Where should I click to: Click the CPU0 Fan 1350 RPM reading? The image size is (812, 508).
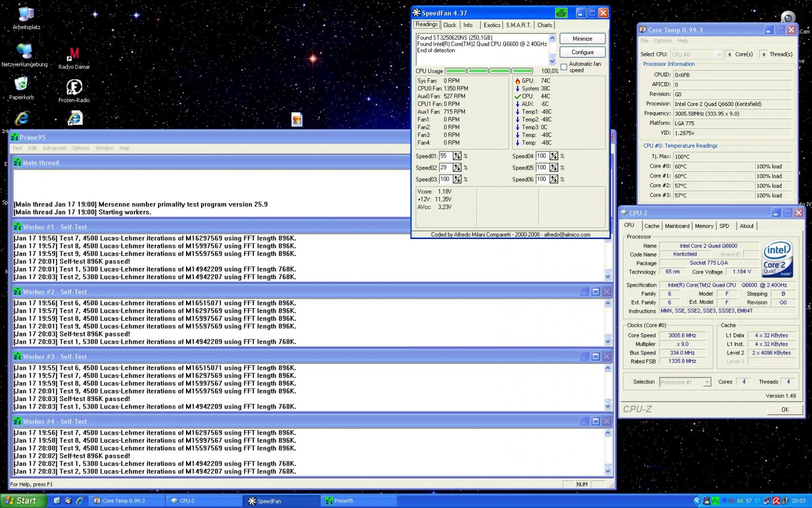(x=443, y=88)
